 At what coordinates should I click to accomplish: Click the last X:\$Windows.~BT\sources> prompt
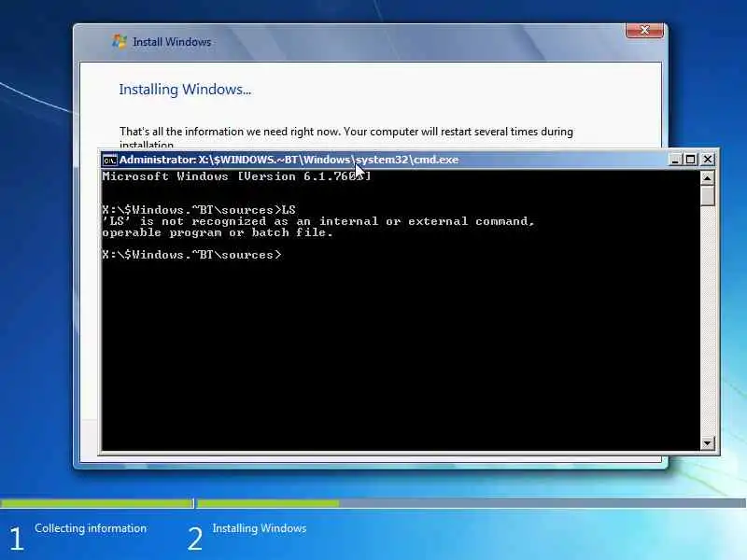click(x=191, y=255)
